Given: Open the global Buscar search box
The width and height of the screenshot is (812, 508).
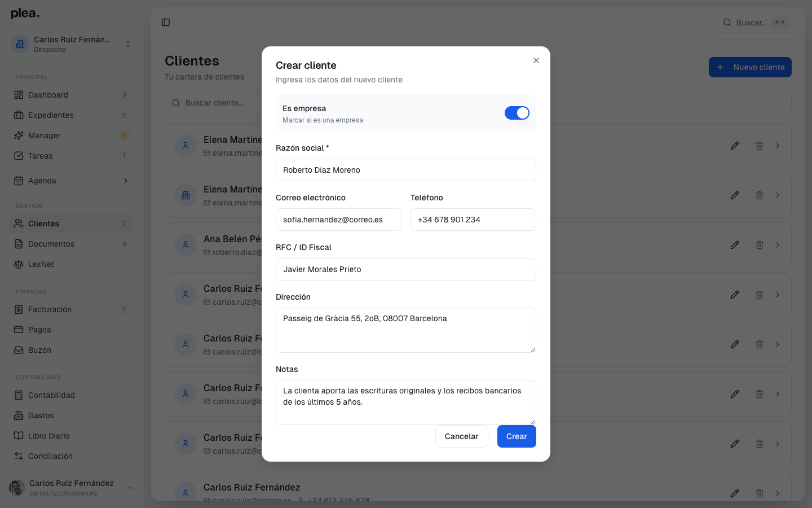Looking at the screenshot, I should [756, 23].
